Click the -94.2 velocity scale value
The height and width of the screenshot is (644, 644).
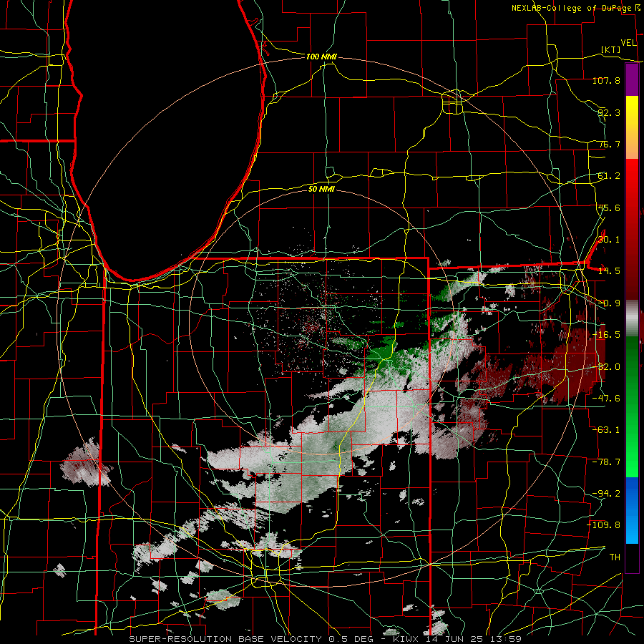click(606, 494)
